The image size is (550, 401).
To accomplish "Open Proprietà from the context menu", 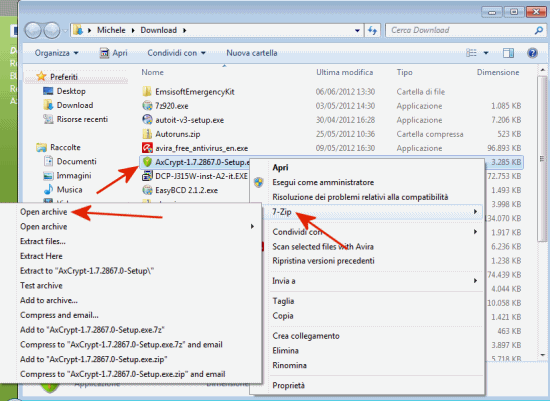I will [288, 386].
